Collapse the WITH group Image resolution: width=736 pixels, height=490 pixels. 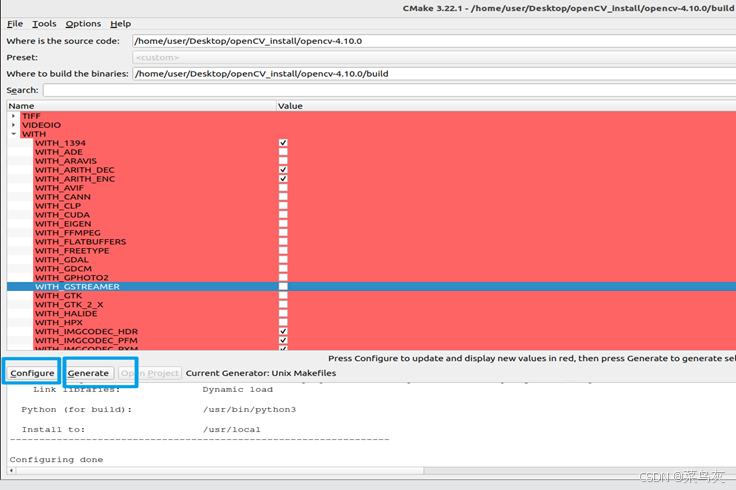[14, 134]
